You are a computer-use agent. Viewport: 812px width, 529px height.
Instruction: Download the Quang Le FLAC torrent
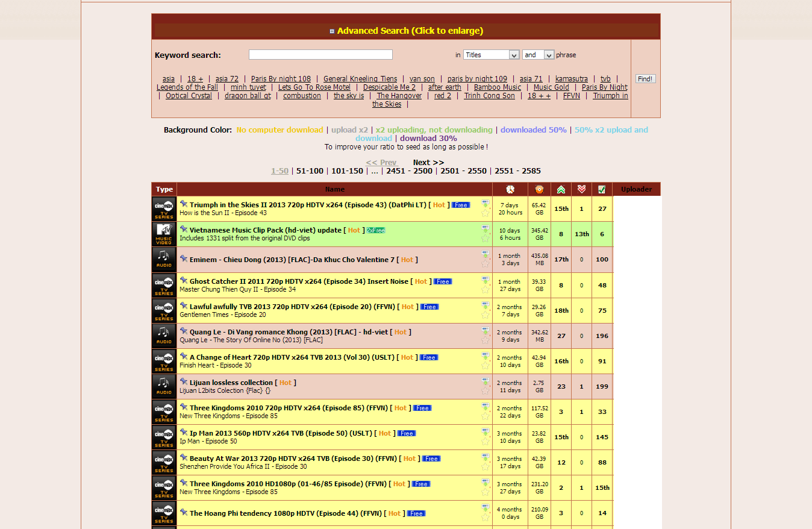[486, 330]
